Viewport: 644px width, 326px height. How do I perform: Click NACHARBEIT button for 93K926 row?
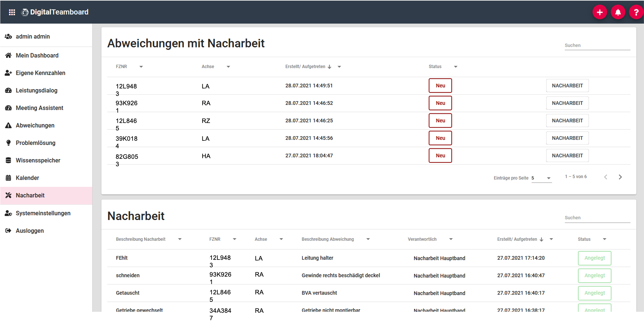(x=567, y=103)
